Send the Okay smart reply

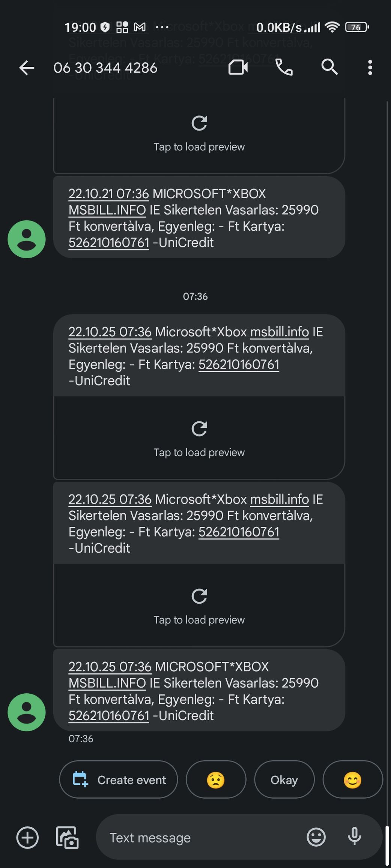point(284,780)
